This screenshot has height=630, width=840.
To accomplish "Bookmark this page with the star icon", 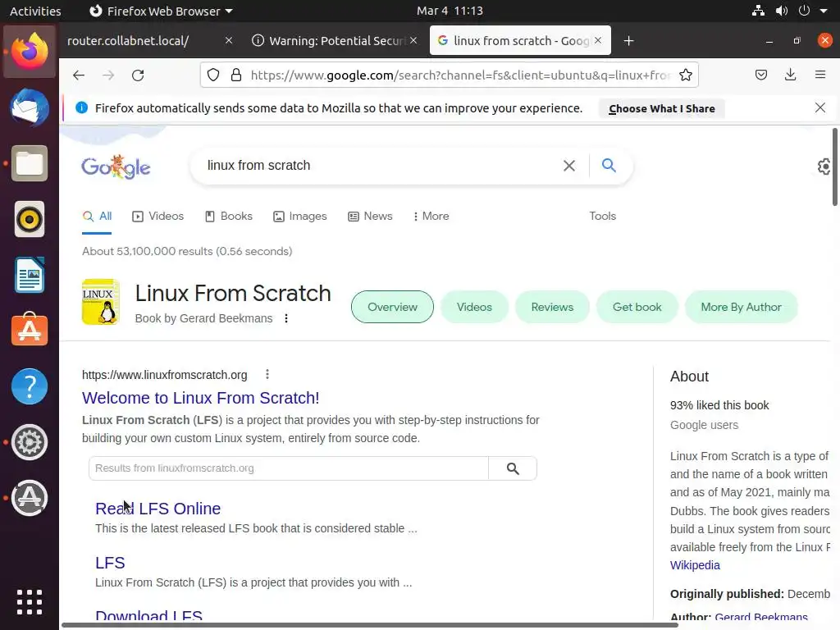I will [685, 75].
